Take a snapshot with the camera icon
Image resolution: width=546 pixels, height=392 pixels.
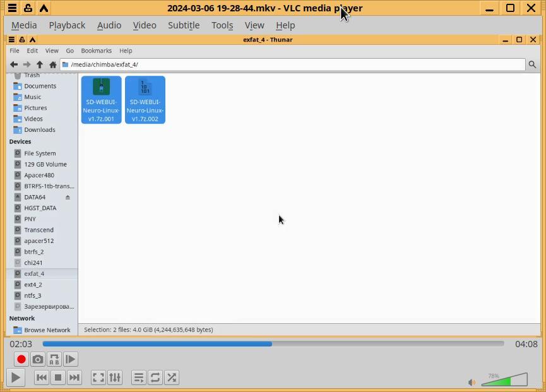tap(38, 359)
